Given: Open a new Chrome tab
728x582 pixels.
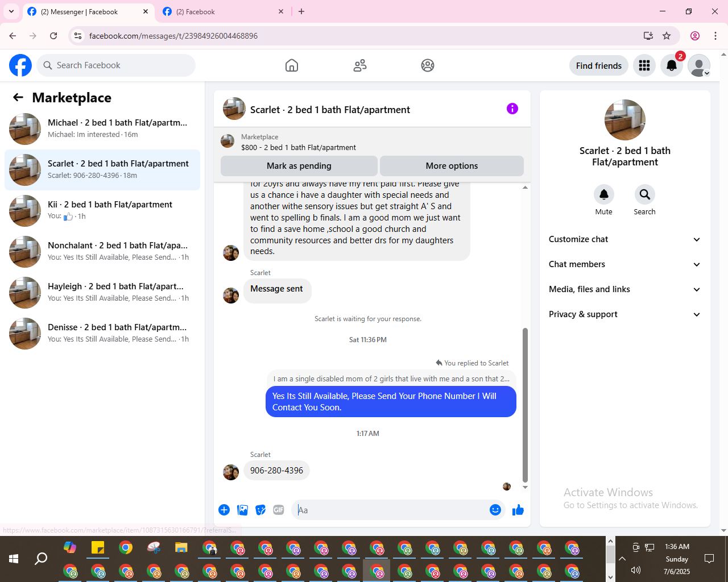Looking at the screenshot, I should 301,11.
